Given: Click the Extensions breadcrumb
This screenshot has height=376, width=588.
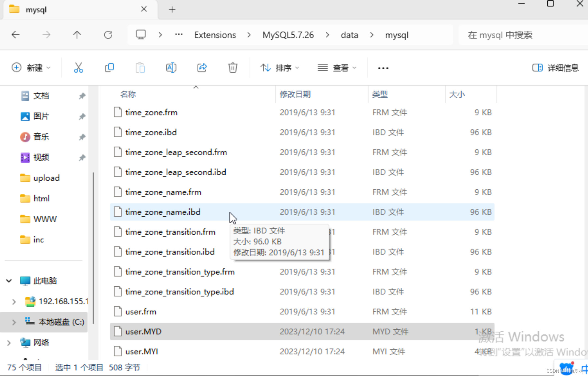Looking at the screenshot, I should click(x=215, y=35).
